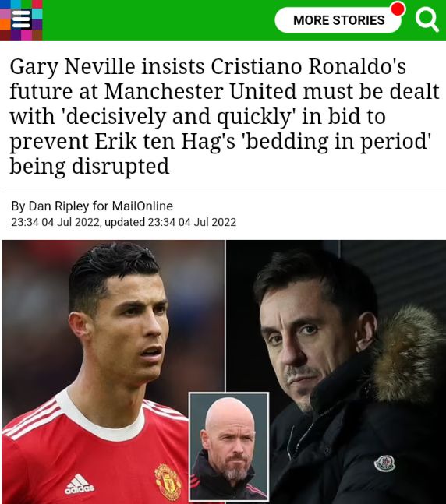
Task: Click the red notification dot
Action: 398,9
